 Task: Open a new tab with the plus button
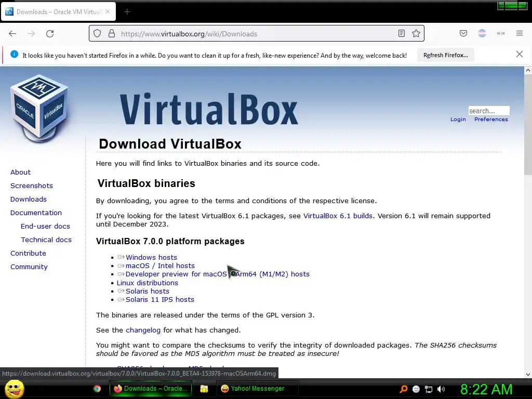pyautogui.click(x=127, y=12)
